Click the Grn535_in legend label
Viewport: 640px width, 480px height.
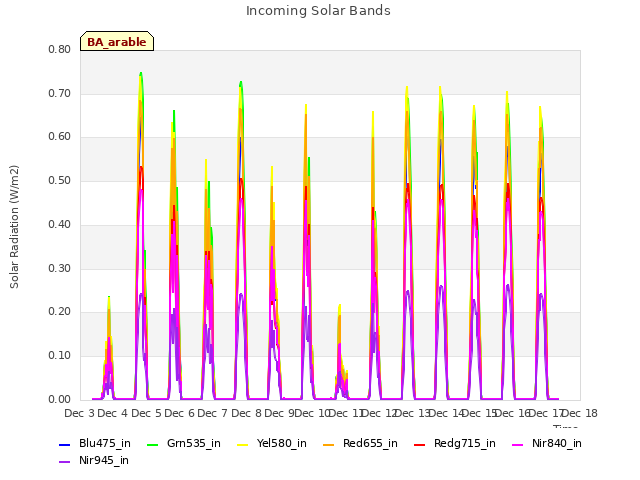[x=193, y=443]
